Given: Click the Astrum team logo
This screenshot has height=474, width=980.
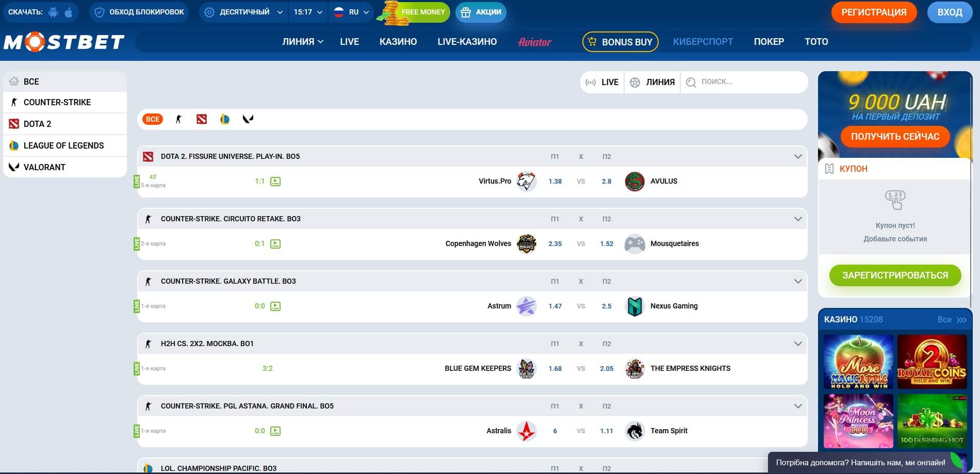Looking at the screenshot, I should (x=527, y=306).
